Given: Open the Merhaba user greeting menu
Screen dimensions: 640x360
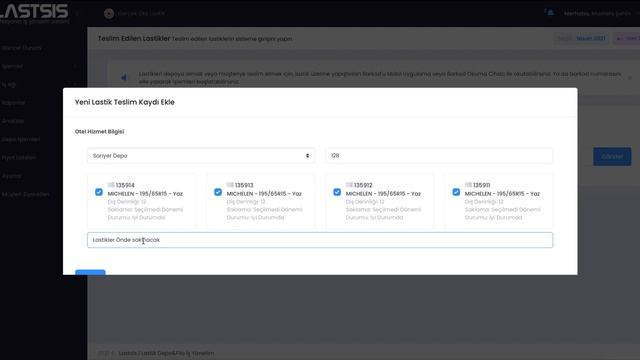Looking at the screenshot, I should click(x=598, y=13).
